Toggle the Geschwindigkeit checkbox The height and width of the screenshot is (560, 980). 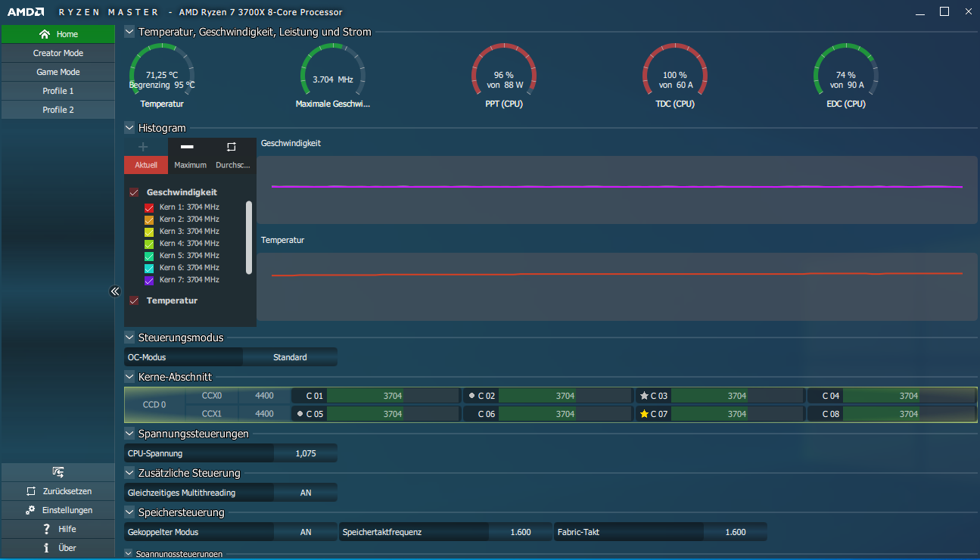[134, 192]
